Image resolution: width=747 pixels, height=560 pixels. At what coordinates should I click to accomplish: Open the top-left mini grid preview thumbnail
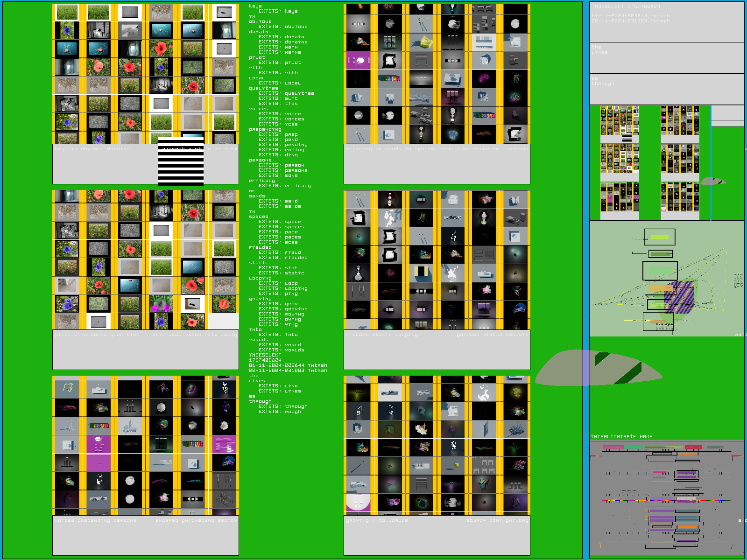tap(619, 124)
